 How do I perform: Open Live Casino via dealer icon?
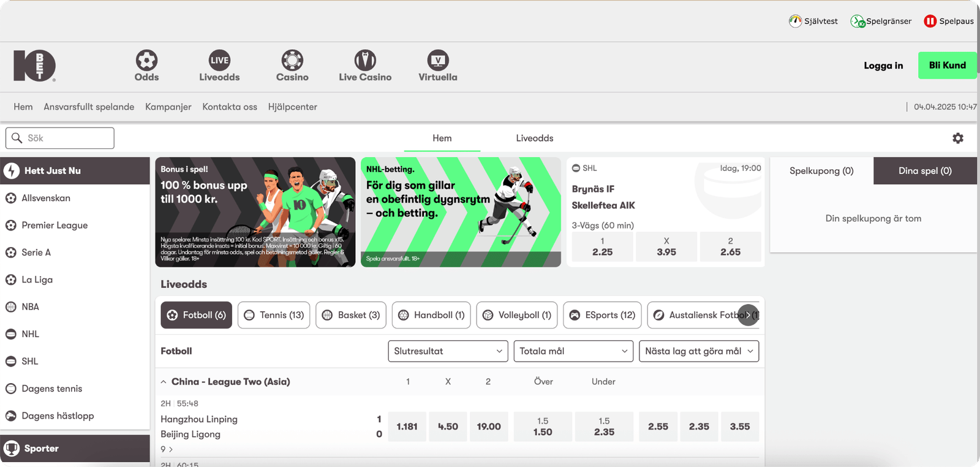[x=365, y=60]
